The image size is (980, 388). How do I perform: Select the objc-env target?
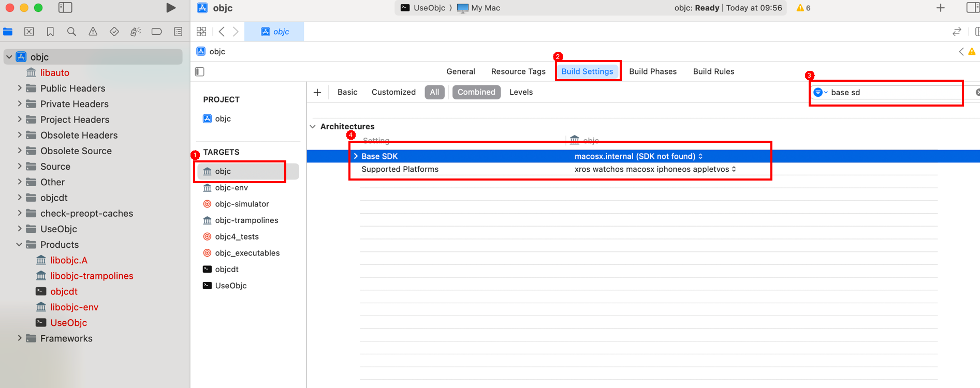tap(225, 188)
